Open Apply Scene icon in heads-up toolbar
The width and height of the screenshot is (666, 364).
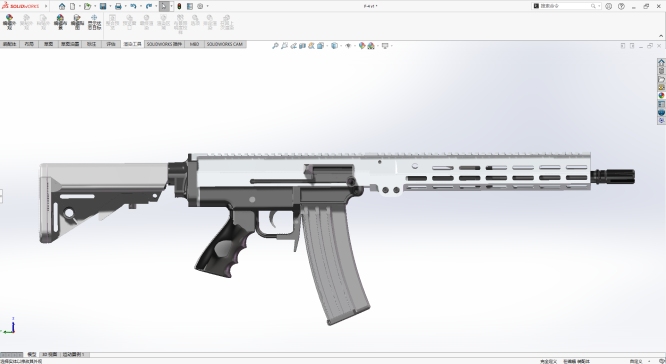371,45
